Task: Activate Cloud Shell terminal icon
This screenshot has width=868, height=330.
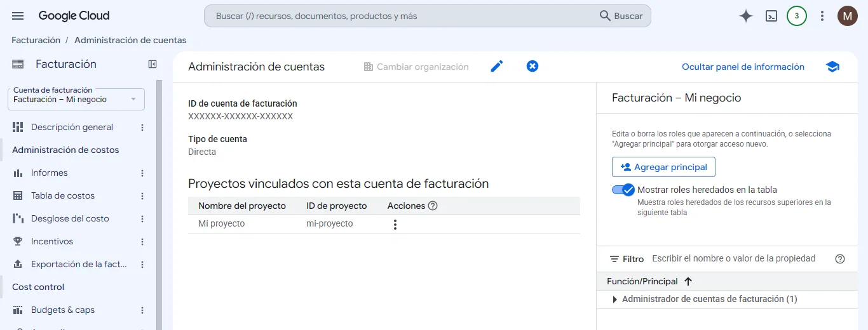Action: [x=771, y=16]
